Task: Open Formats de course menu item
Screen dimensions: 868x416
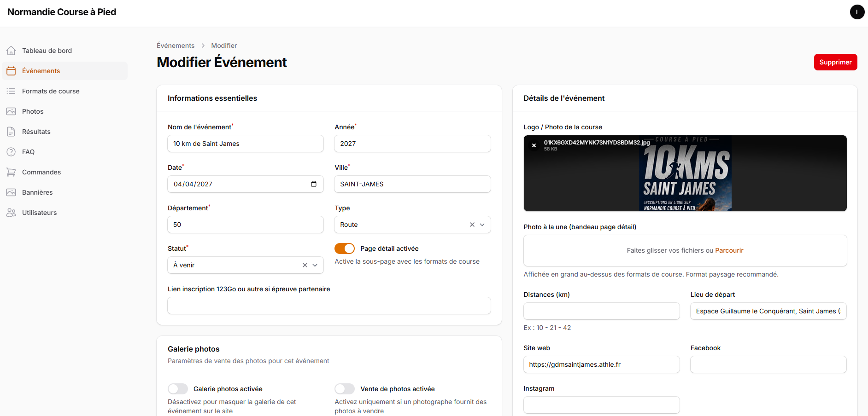Action: click(65, 91)
